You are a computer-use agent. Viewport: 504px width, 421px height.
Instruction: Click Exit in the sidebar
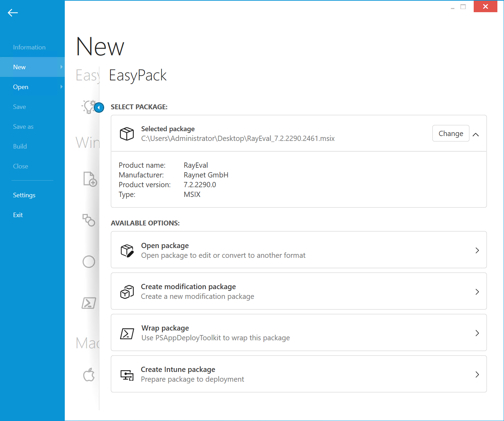tap(18, 215)
